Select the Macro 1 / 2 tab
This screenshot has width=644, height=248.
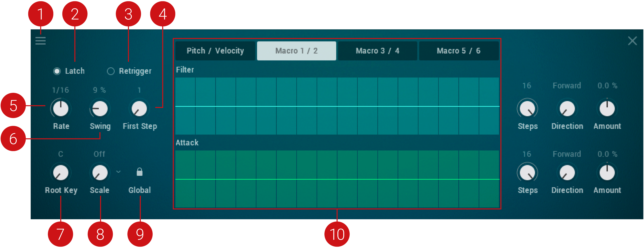296,51
